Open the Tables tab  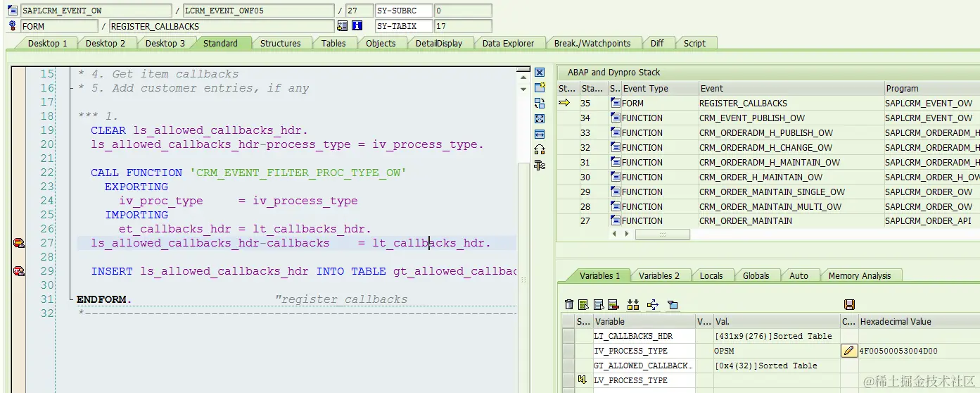333,43
